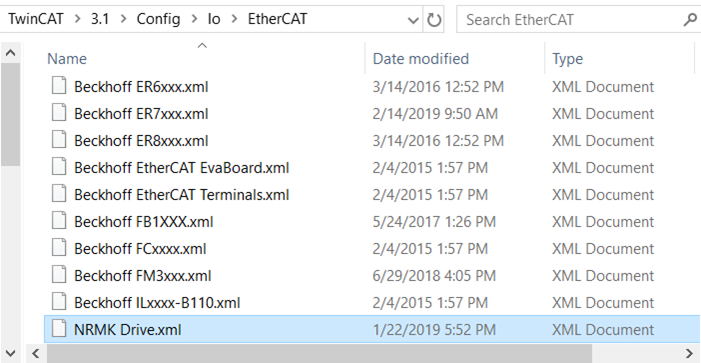This screenshot has height=363, width=701.
Task: Select Beckhoff EtherCAT Terminals.xml file name
Action: (x=182, y=194)
